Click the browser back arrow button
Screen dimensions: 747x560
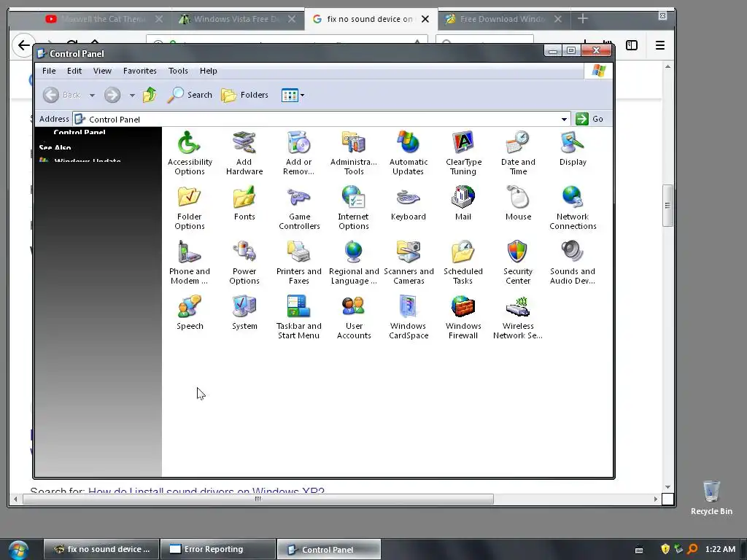pos(23,45)
